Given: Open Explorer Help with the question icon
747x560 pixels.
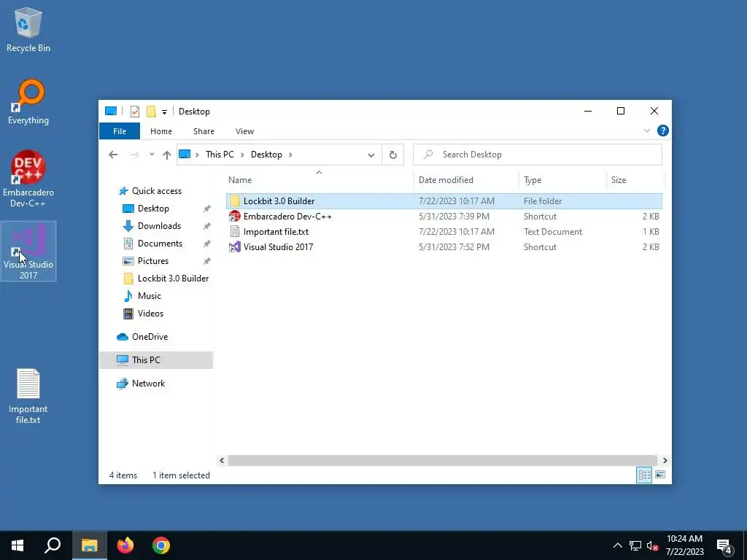Looking at the screenshot, I should 662,131.
